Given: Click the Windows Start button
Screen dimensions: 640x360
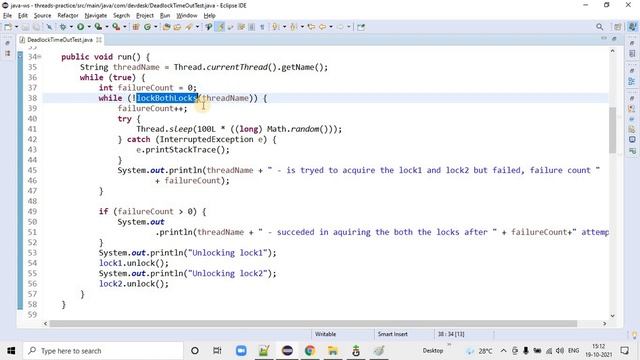Looking at the screenshot, I should (x=11, y=351).
